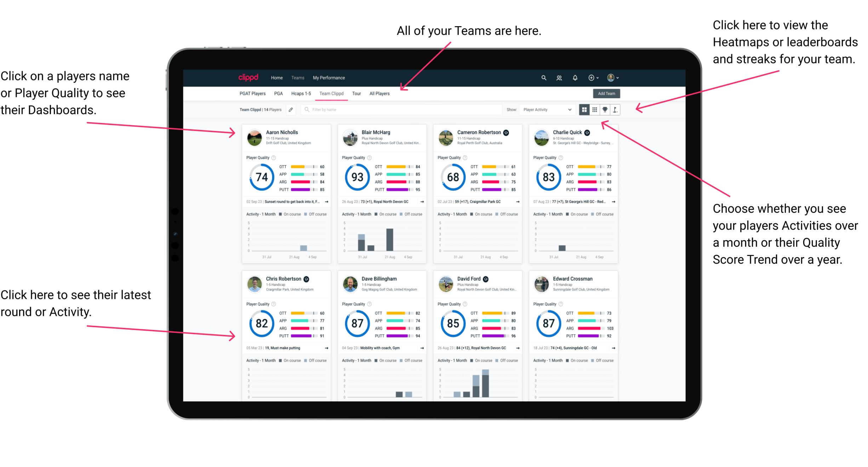The image size is (868, 467).
Task: Click Add Team button
Action: tap(608, 94)
